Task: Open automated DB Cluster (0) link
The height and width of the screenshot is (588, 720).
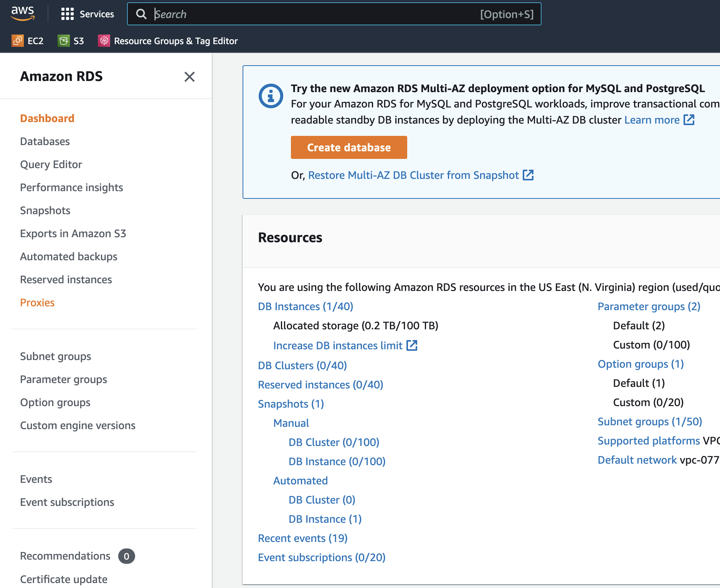Action: click(322, 500)
